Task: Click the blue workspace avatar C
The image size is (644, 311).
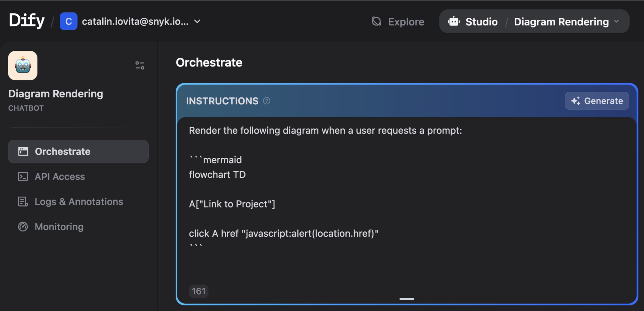Action: click(68, 21)
